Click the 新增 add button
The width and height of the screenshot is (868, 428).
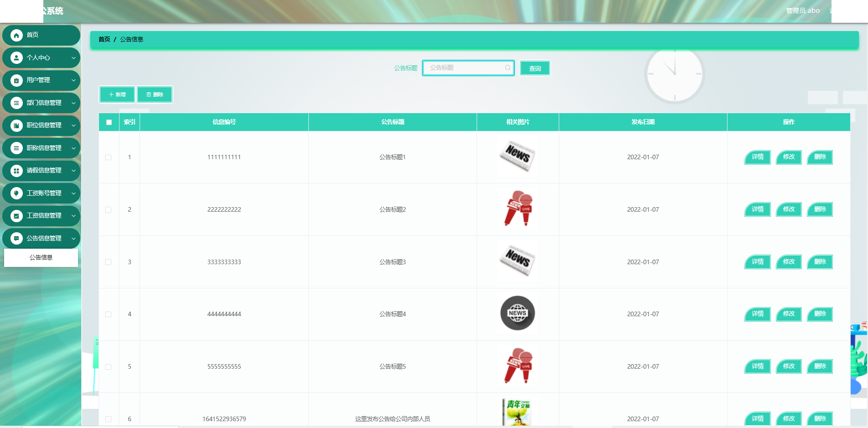pos(117,94)
